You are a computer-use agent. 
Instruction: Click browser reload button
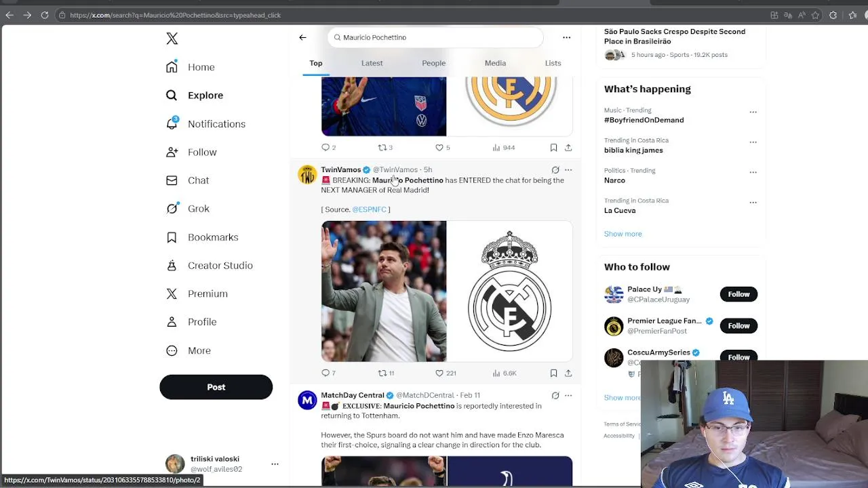click(45, 15)
